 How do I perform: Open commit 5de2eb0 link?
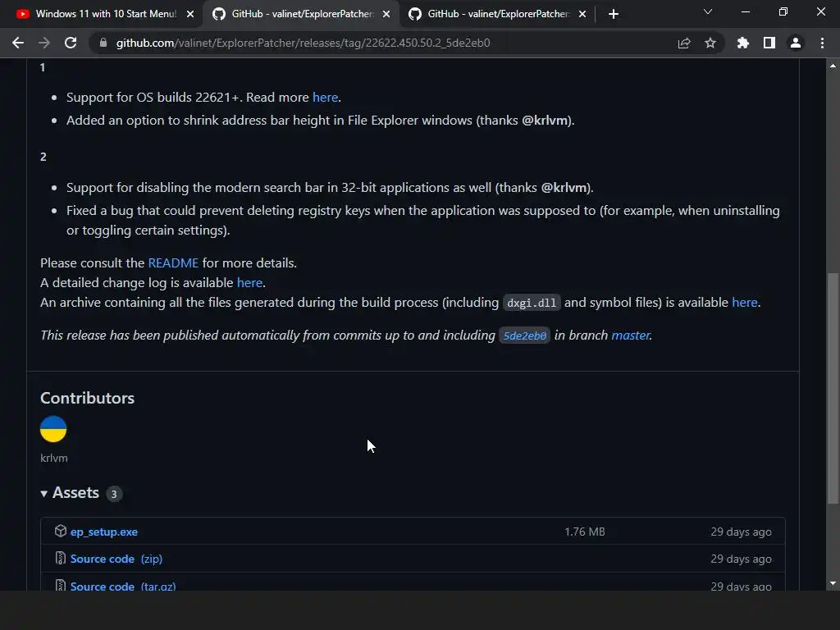click(524, 336)
